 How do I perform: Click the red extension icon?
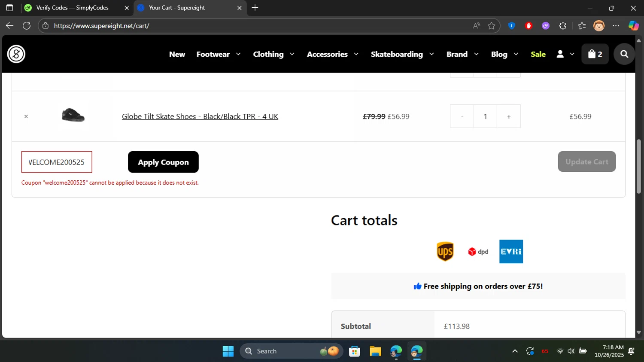pyautogui.click(x=529, y=26)
